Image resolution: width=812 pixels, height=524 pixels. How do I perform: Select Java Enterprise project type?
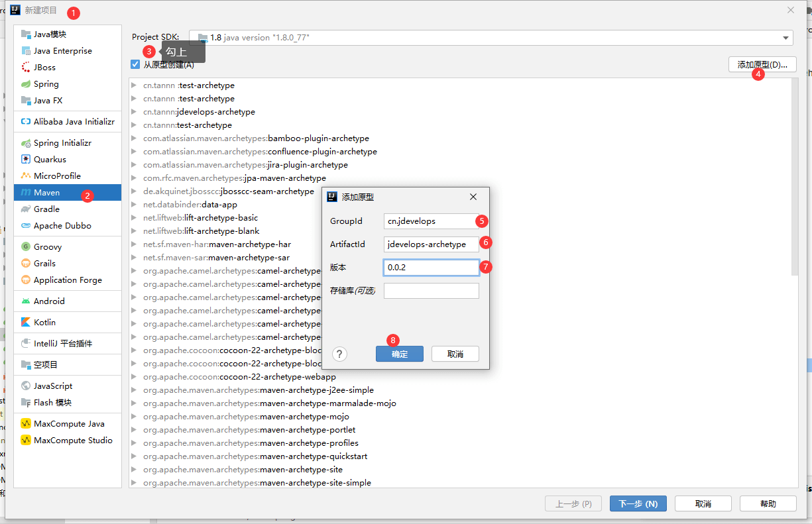pyautogui.click(x=68, y=51)
